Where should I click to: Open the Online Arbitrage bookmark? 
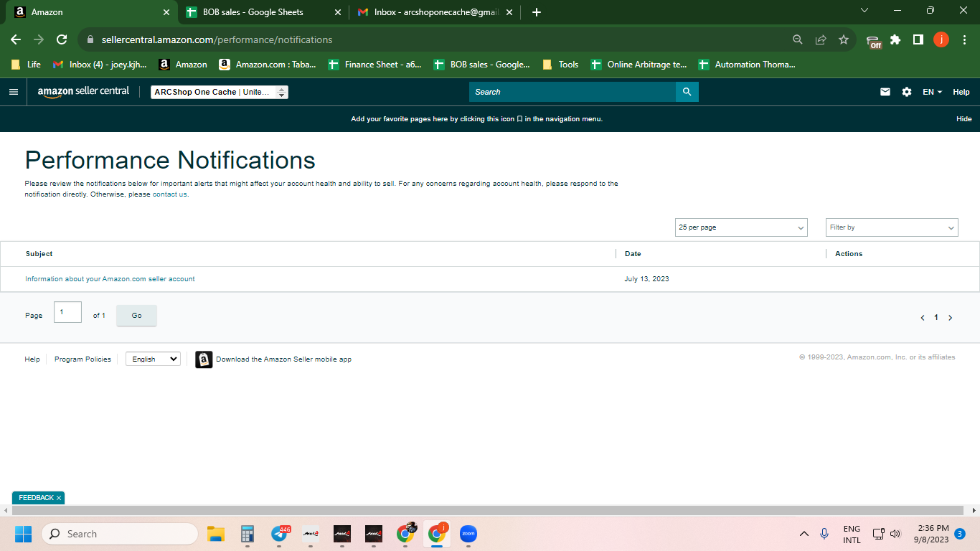tap(639, 65)
